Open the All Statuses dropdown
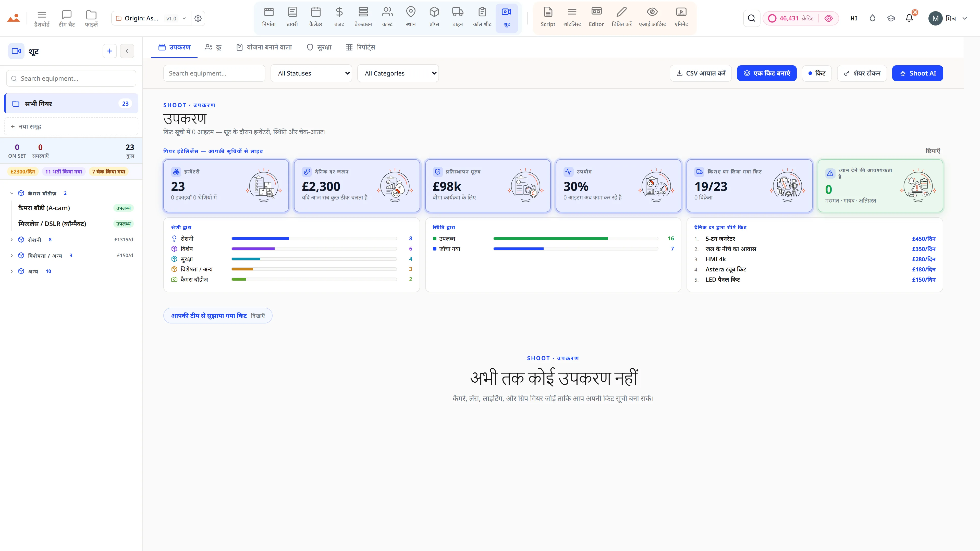Image resolution: width=980 pixels, height=551 pixels. tap(311, 73)
